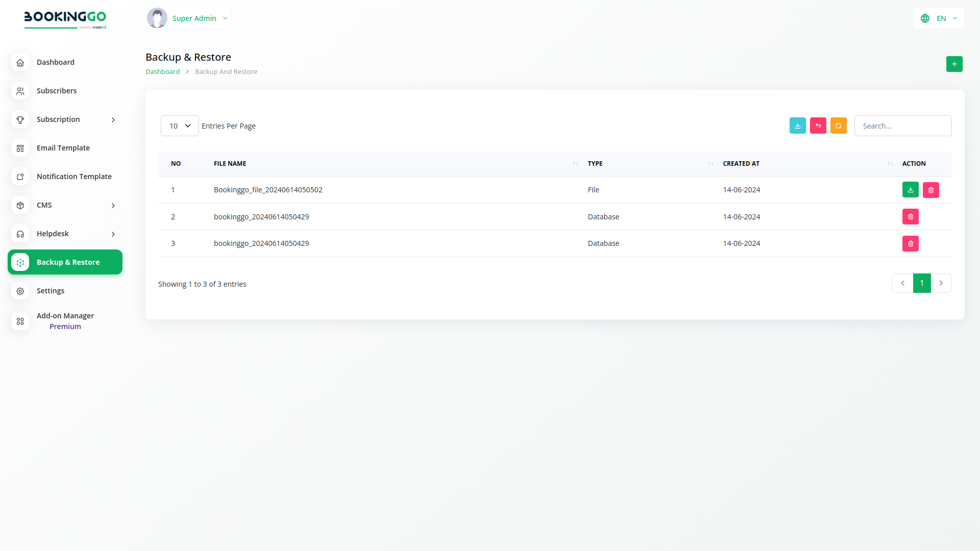
Task: Click the pink restore arrow icon
Action: coord(818,126)
